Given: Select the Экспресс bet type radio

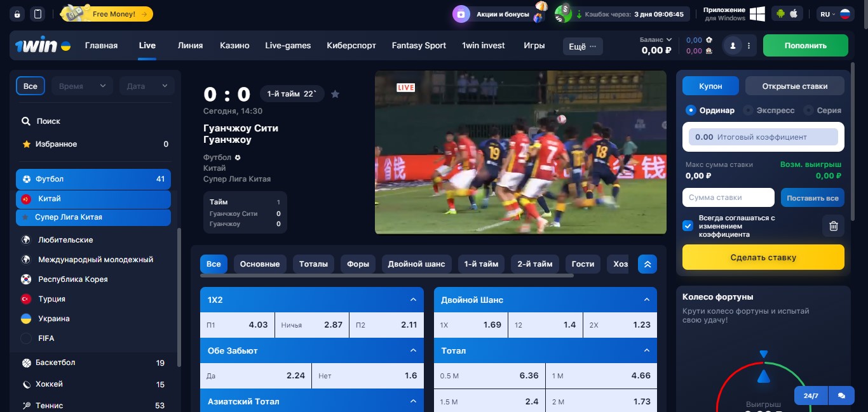Looking at the screenshot, I should 748,110.
